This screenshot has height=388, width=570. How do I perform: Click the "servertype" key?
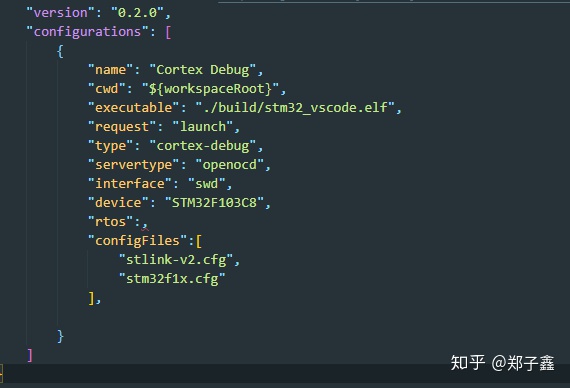(x=133, y=165)
